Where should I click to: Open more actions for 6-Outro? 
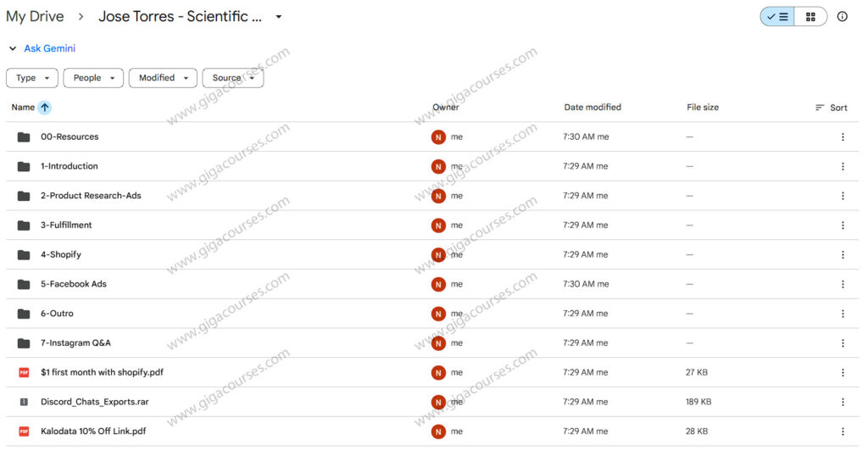tap(843, 314)
